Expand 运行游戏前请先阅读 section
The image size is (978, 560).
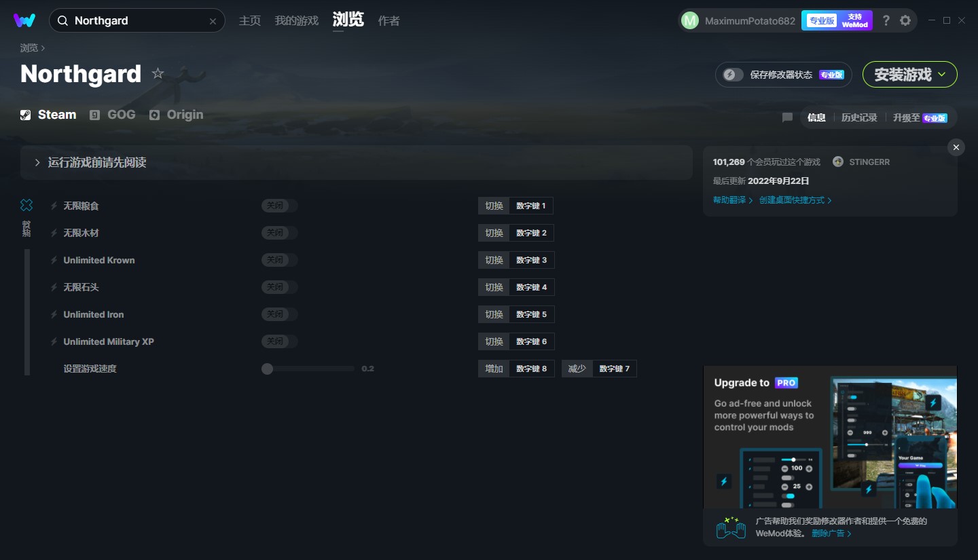[356, 162]
